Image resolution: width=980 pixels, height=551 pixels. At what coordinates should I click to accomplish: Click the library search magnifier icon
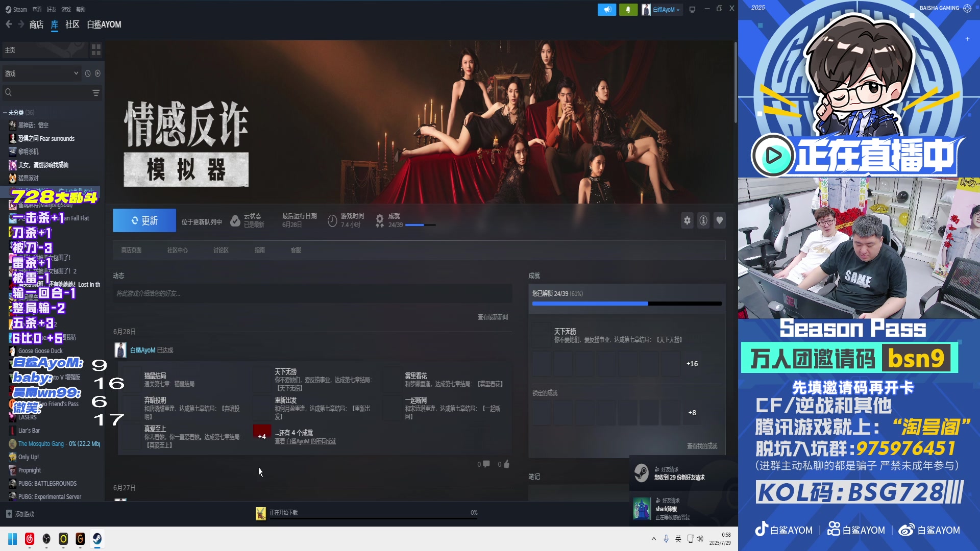[x=8, y=92]
